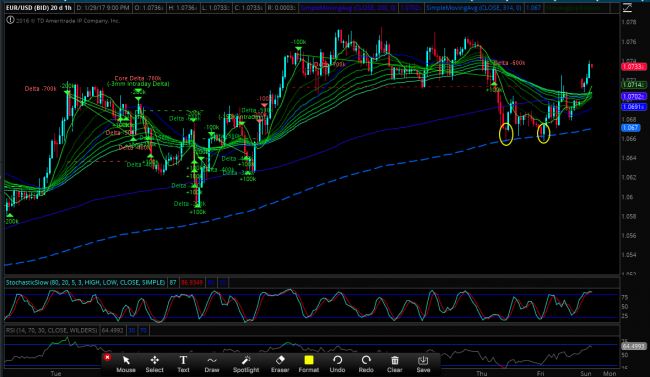
Task: Click the H: 1.0736 high value
Action: click(x=183, y=7)
